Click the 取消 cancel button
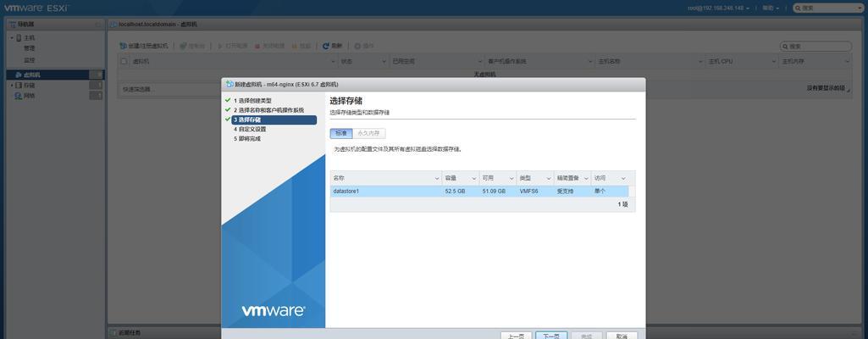The width and height of the screenshot is (868, 339). pos(622,336)
